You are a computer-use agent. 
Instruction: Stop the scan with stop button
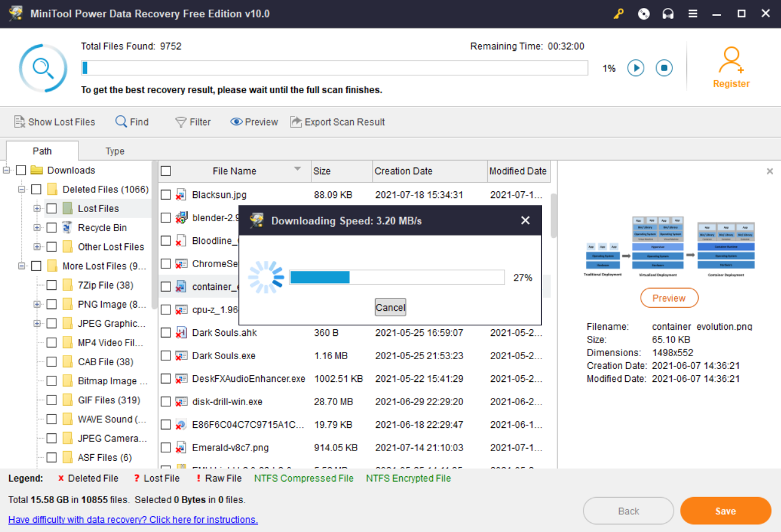(664, 68)
